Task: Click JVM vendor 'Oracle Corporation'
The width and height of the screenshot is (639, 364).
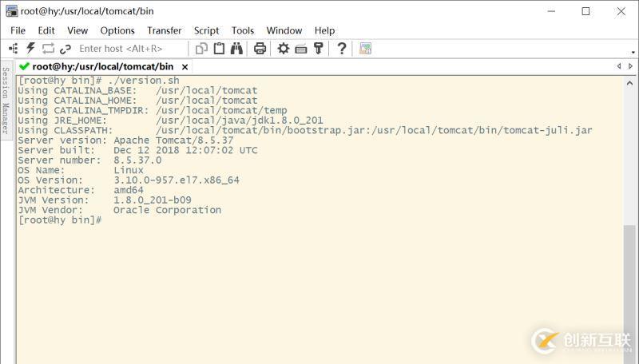Action: pyautogui.click(x=168, y=210)
